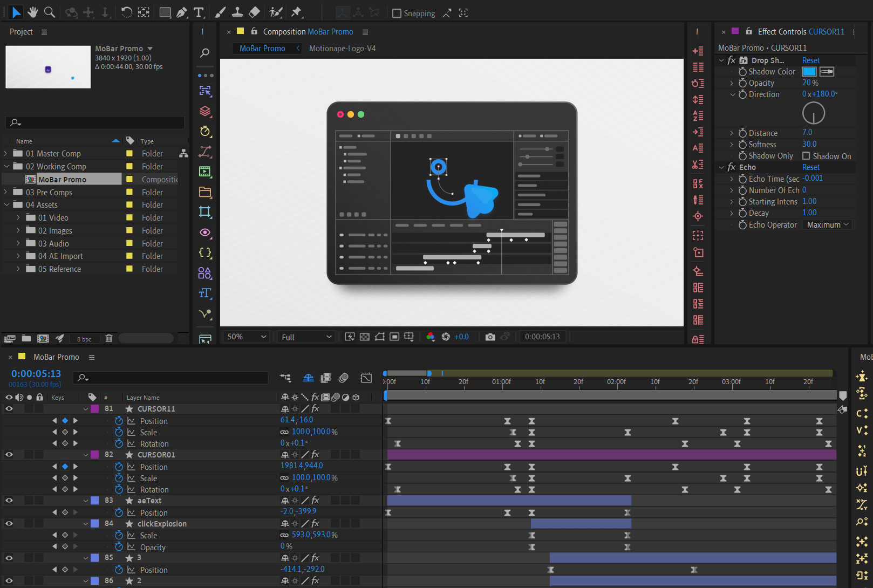
Task: Select the Zoom tool
Action: click(x=50, y=12)
